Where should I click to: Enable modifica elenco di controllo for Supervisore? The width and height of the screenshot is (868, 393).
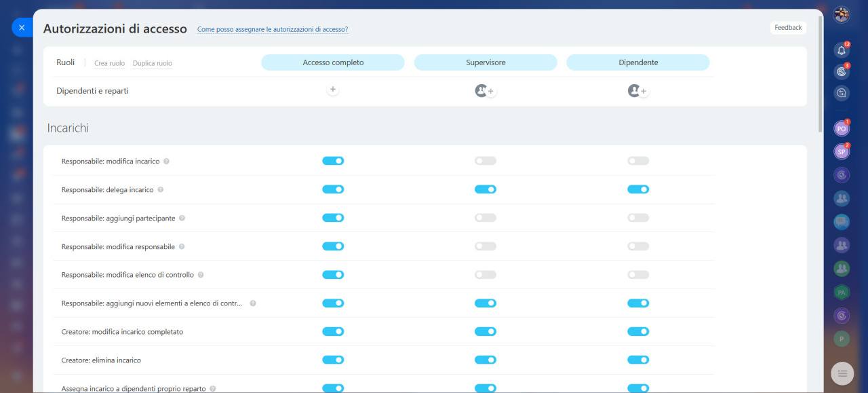click(x=486, y=275)
